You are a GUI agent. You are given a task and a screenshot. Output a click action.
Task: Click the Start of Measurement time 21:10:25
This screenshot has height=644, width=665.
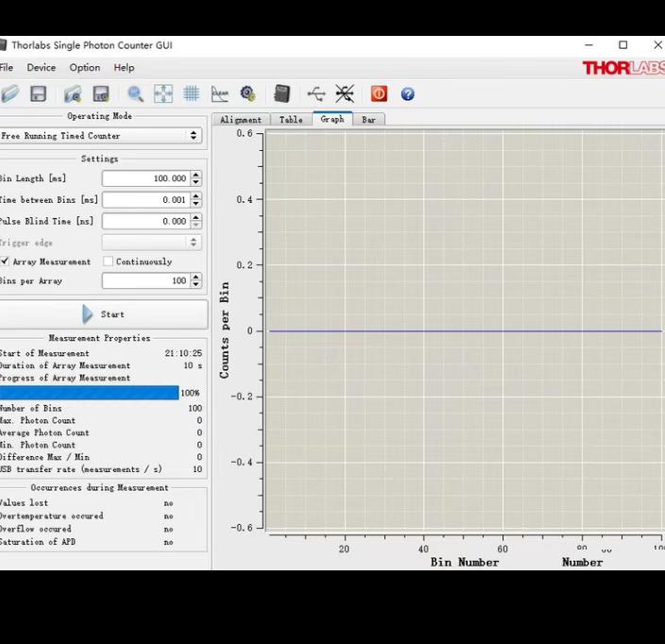coord(183,353)
